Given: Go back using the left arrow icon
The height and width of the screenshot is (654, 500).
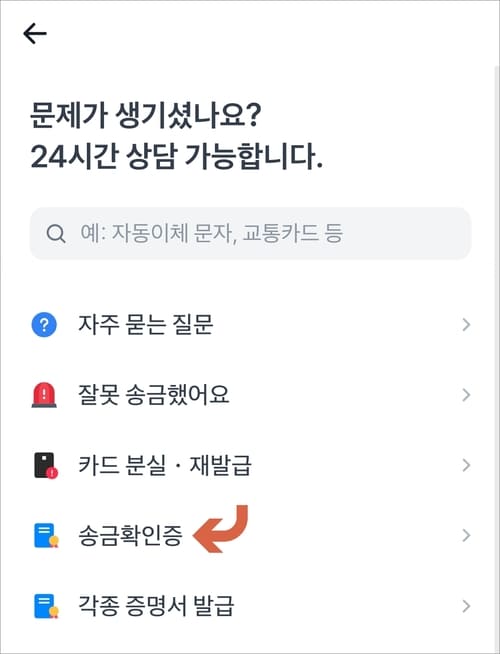Looking at the screenshot, I should (x=35, y=34).
